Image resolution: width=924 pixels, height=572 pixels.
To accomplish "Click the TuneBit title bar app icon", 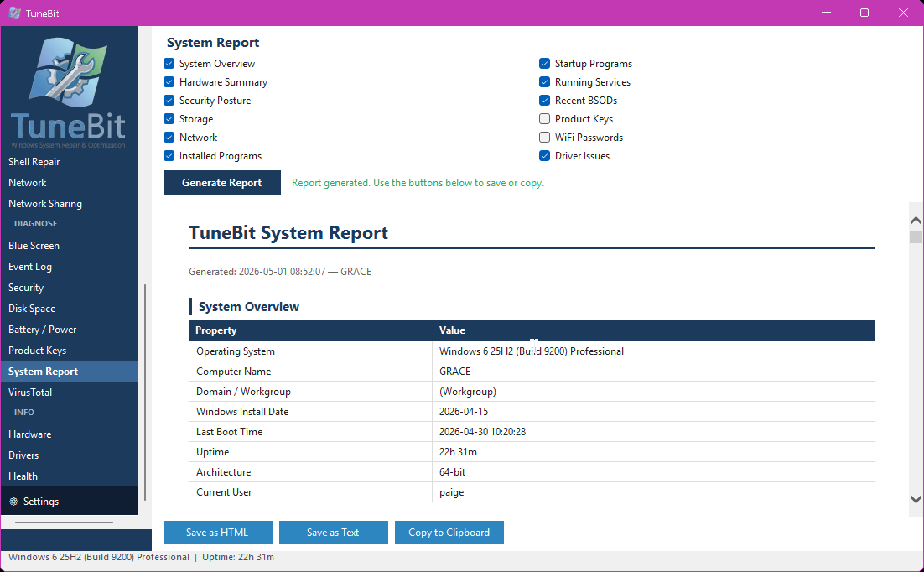I will coord(14,13).
